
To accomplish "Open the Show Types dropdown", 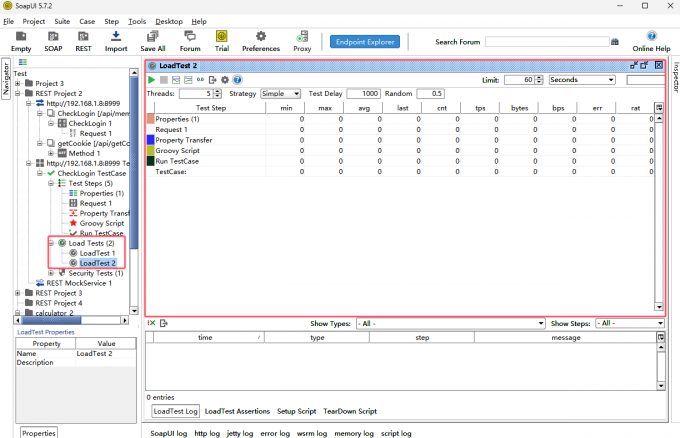I will (x=451, y=324).
